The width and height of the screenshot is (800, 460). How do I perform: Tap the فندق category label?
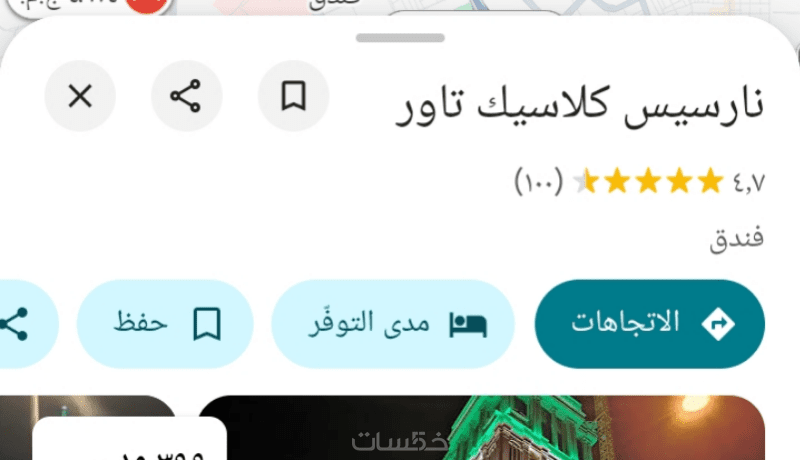[x=737, y=238]
